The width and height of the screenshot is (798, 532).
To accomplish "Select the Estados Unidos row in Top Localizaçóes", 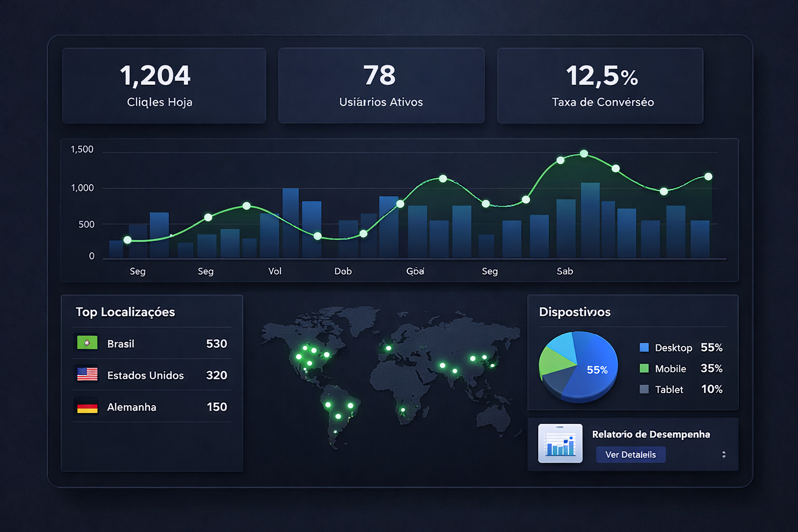I will (152, 375).
